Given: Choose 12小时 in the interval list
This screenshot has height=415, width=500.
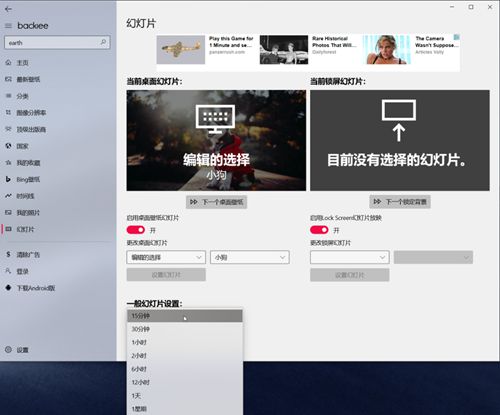Looking at the screenshot, I should (x=185, y=382).
